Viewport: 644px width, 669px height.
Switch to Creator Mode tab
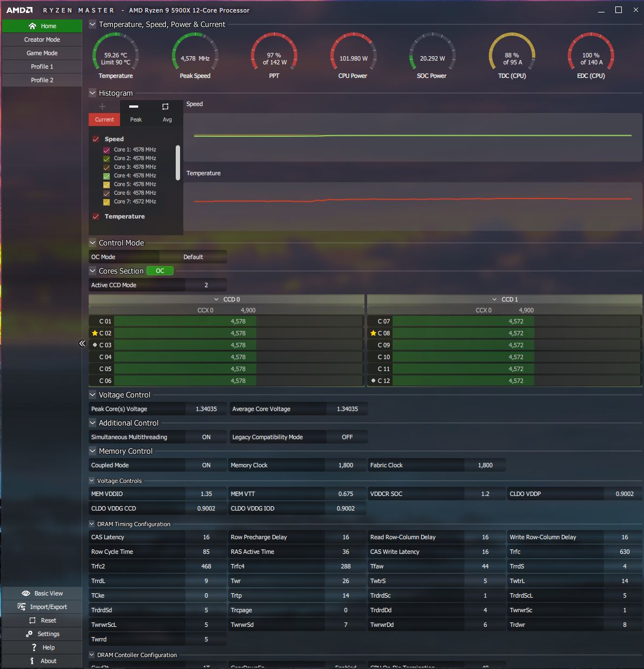[42, 39]
